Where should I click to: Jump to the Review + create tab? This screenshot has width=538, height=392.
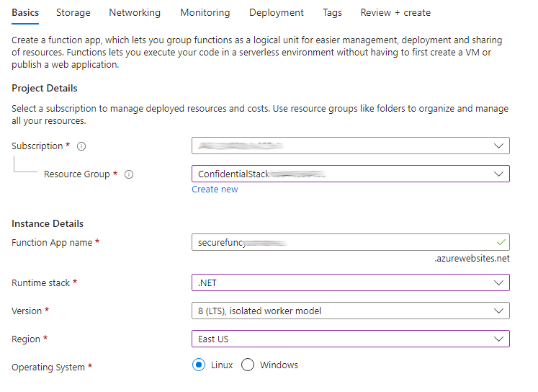click(x=395, y=12)
